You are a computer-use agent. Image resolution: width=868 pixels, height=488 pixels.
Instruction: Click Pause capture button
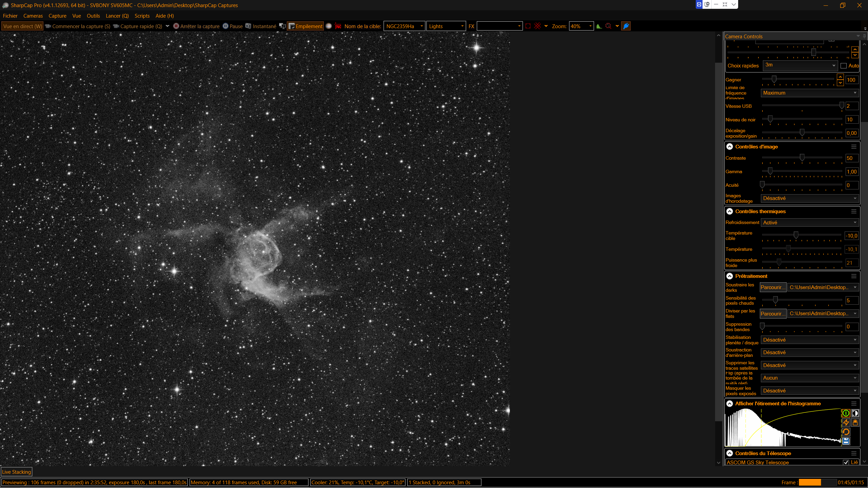(x=233, y=26)
